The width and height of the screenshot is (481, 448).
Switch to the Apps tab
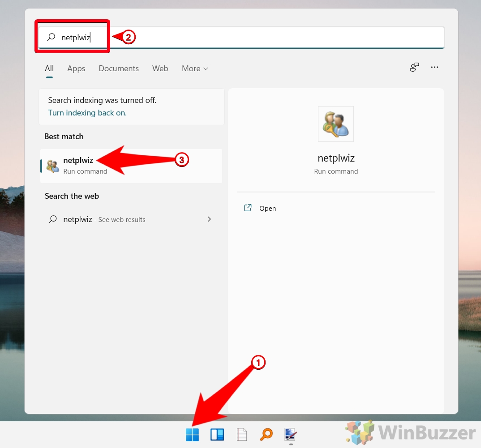coord(76,68)
